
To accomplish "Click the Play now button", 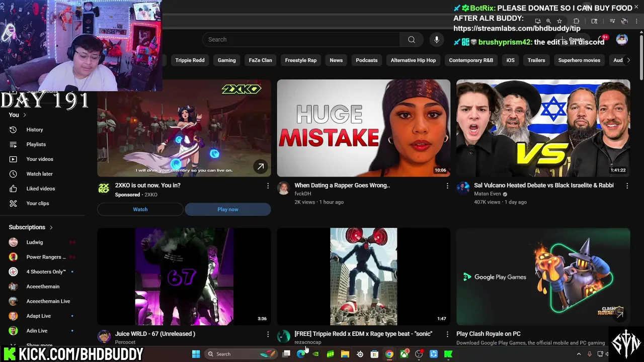I will 228,209.
